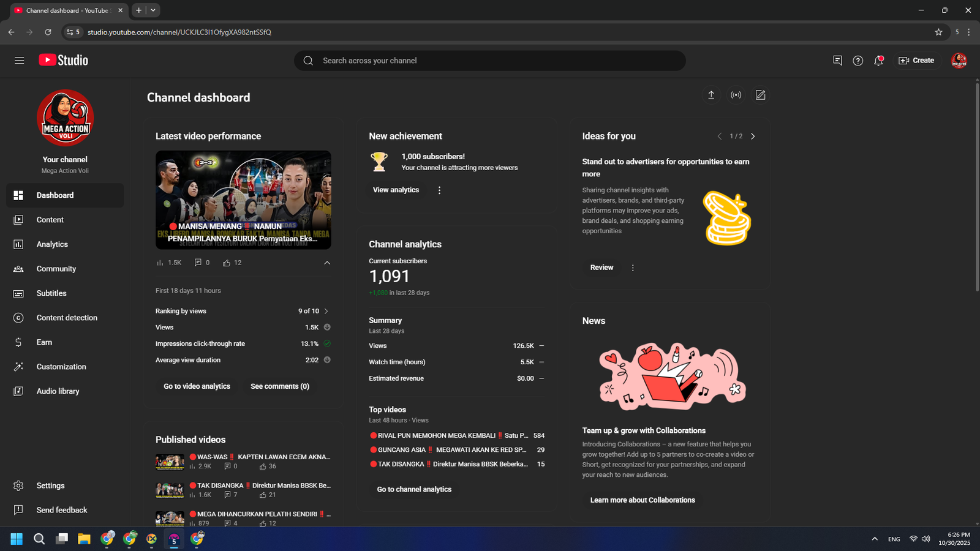Image resolution: width=980 pixels, height=551 pixels.
Task: Open Windows Start menu on taskbar
Action: coord(17,539)
